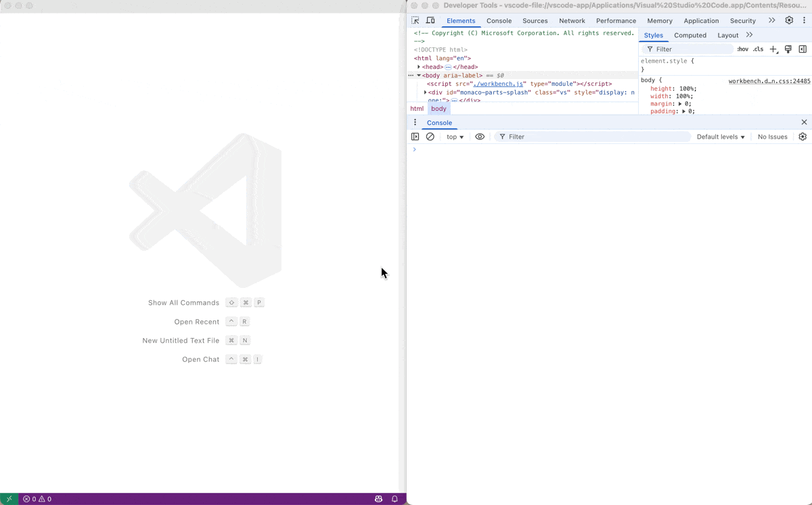The image size is (812, 505).
Task: Open the Copilot icon in status bar
Action: point(378,499)
